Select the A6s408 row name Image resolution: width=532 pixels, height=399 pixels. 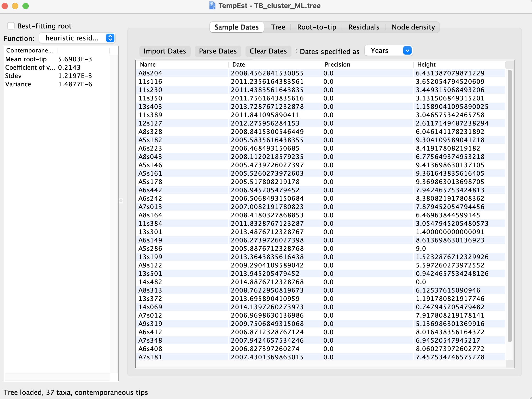tap(150, 349)
